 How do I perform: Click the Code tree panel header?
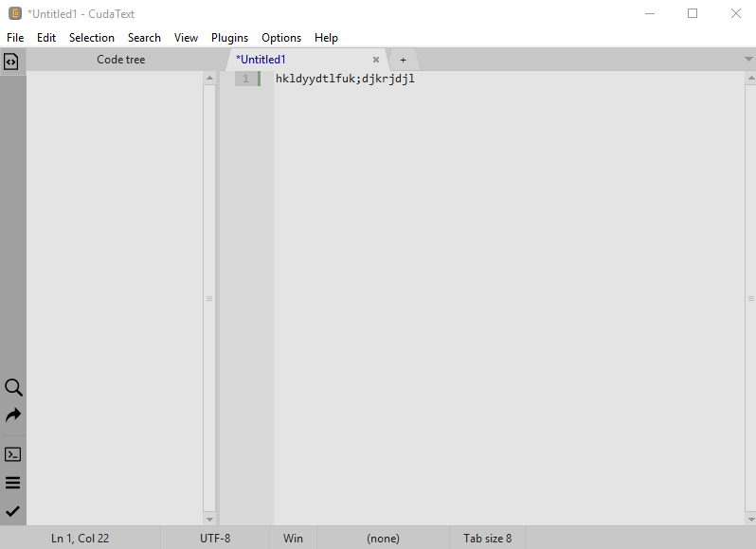click(121, 60)
